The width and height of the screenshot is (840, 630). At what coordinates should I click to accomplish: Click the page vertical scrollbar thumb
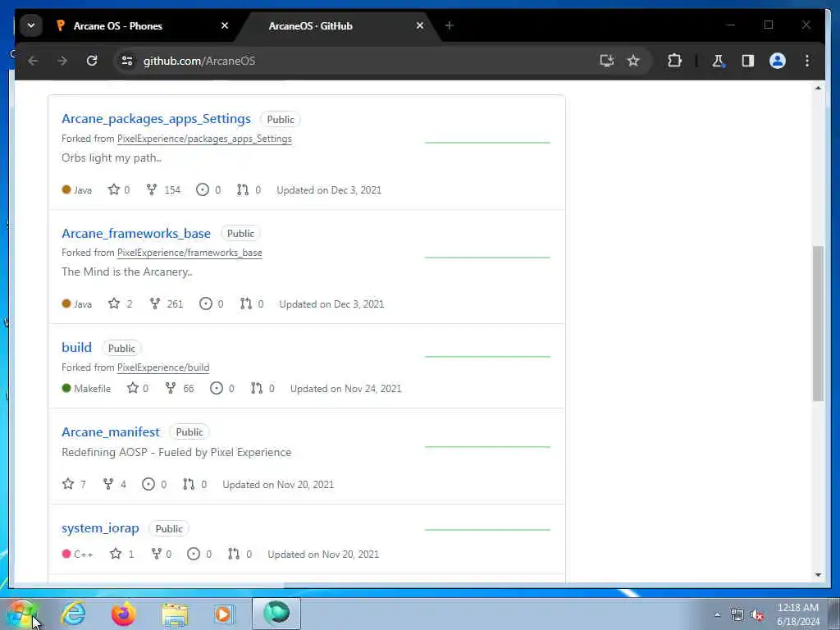[x=818, y=323]
